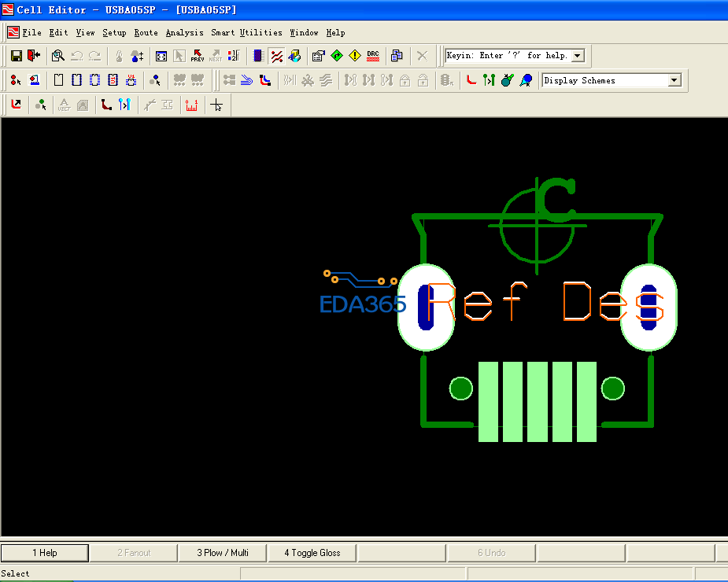Click the Save floppy disk icon
The height and width of the screenshot is (582, 728).
coord(16,56)
